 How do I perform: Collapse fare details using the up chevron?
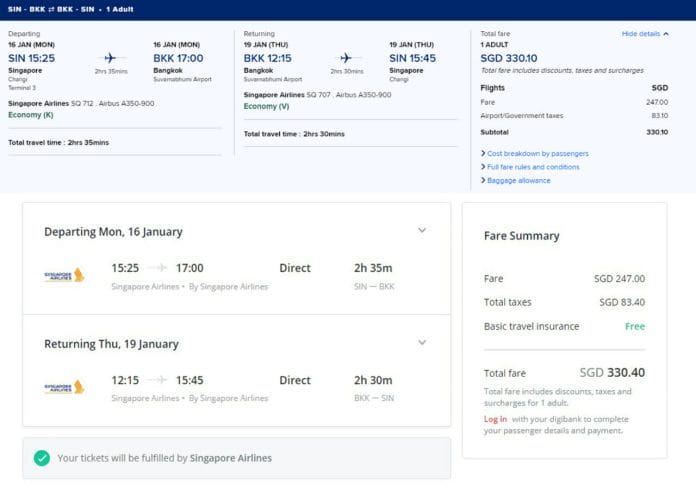point(666,34)
